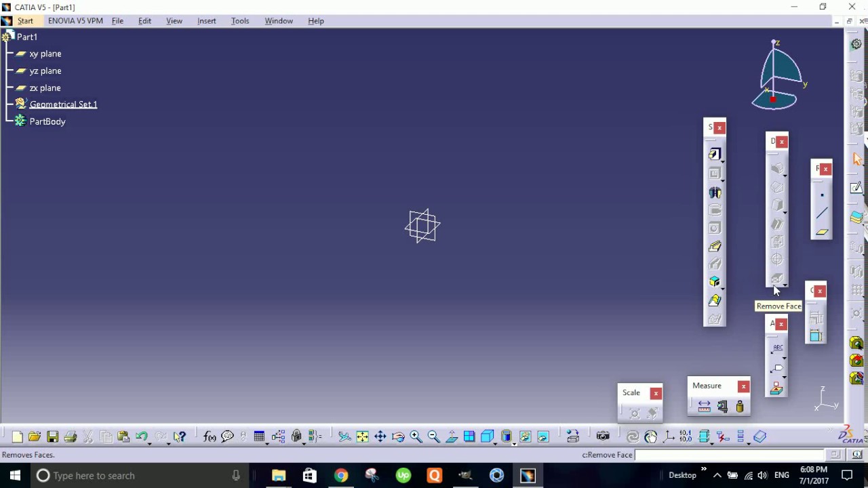This screenshot has width=868, height=488.
Task: Click the Zoom Out magnifier icon
Action: 433,437
